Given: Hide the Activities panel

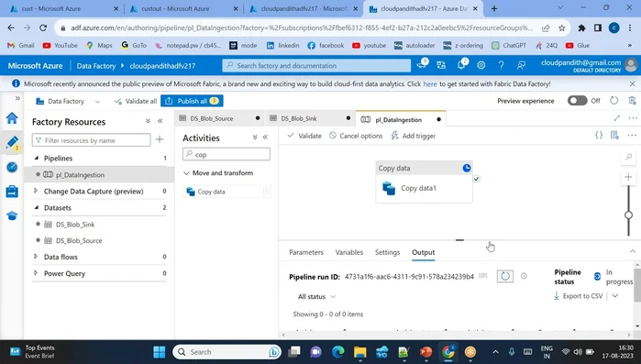Looking at the screenshot, I should coord(265,138).
